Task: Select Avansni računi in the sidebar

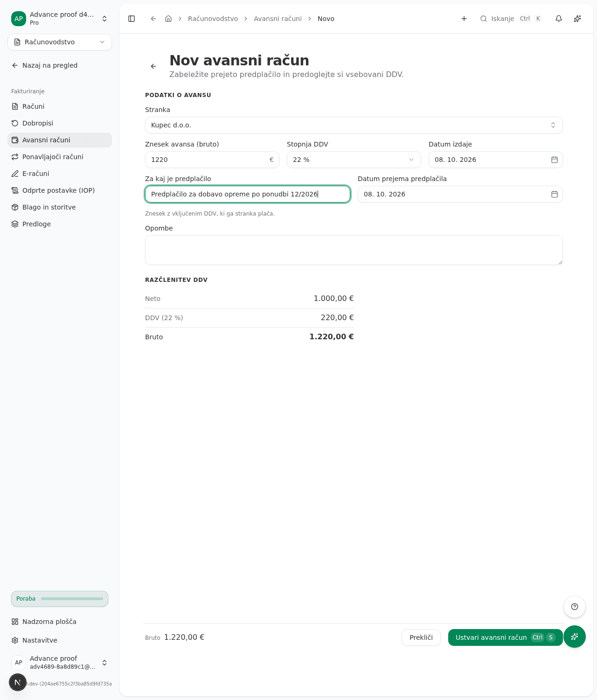Action: [x=60, y=140]
